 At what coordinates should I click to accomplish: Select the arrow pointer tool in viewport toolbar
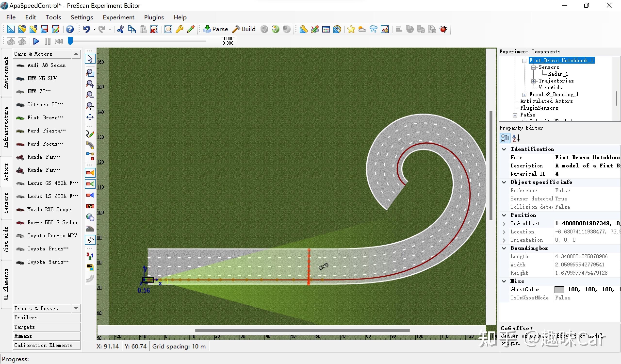tap(90, 59)
